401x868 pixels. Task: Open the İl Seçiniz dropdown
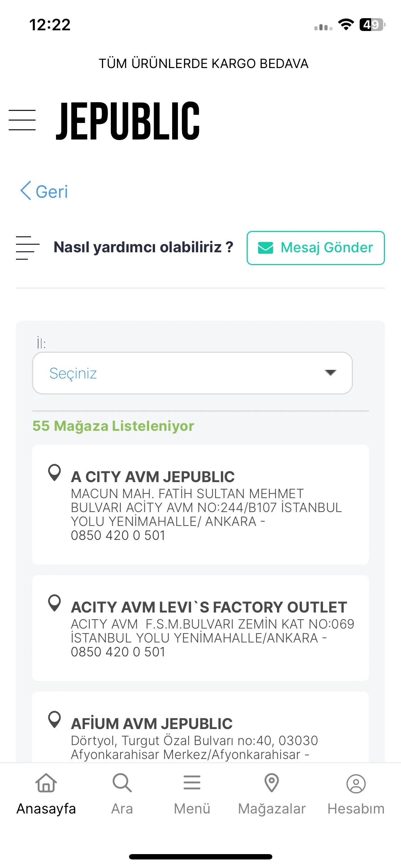pos(192,373)
